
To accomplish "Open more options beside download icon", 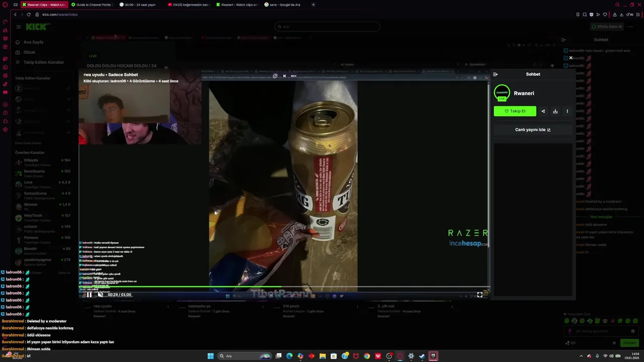I will [x=567, y=111].
